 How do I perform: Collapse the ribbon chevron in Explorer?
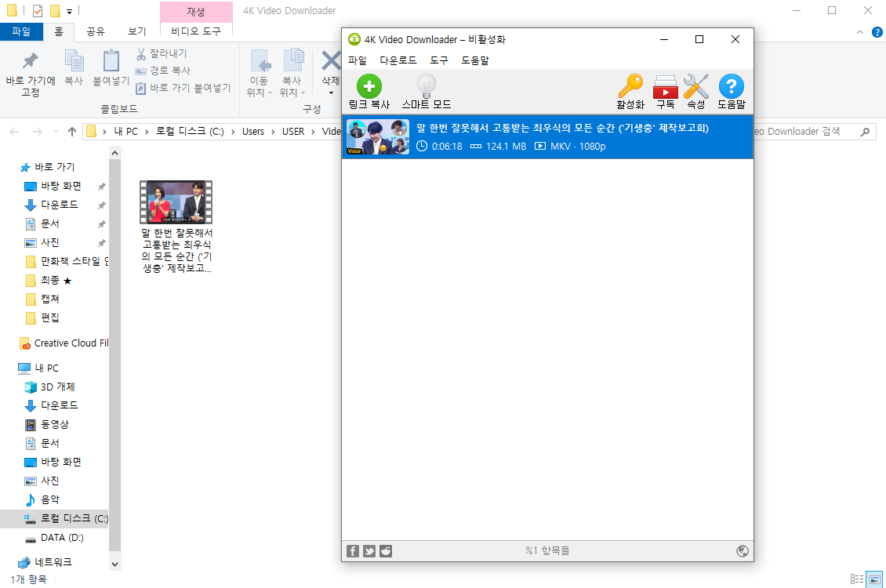(x=860, y=32)
